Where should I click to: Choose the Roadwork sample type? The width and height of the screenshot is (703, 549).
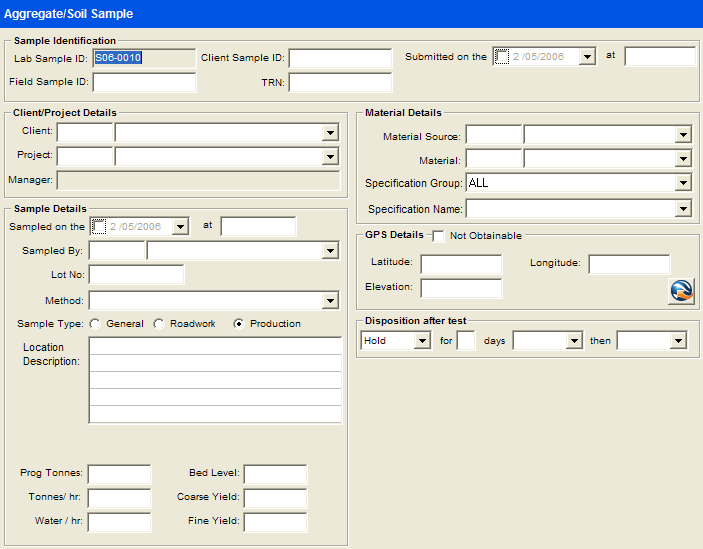coord(159,324)
